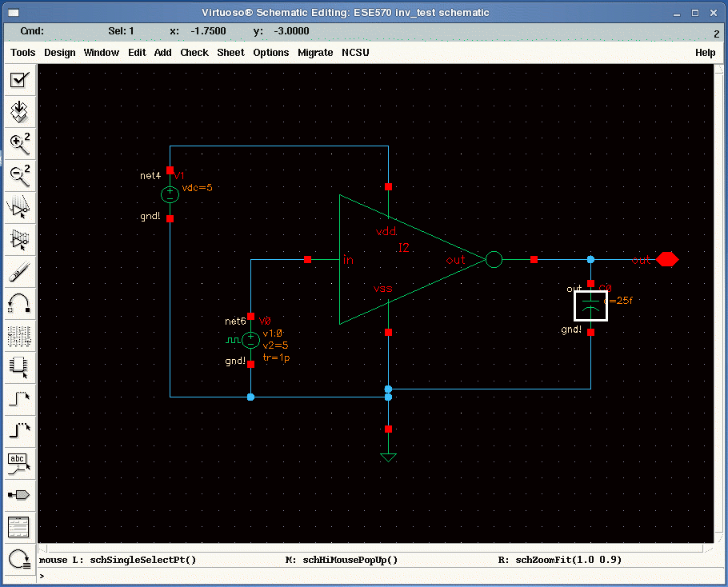728x587 pixels.
Task: Select the V0 pulse voltage source symbol
Action: (250, 340)
